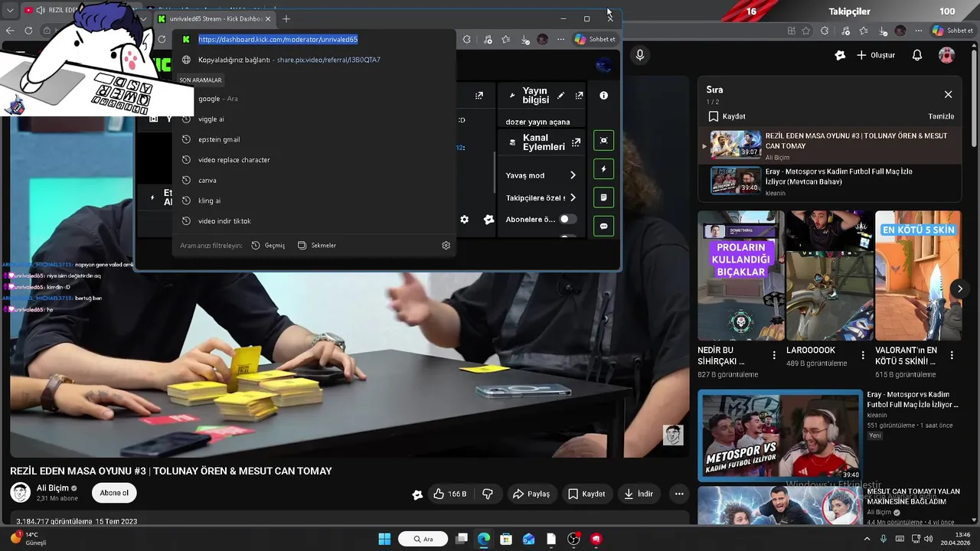The height and width of the screenshot is (551, 980).
Task: Open favorites star-list icon in Kick window
Action: (x=506, y=39)
